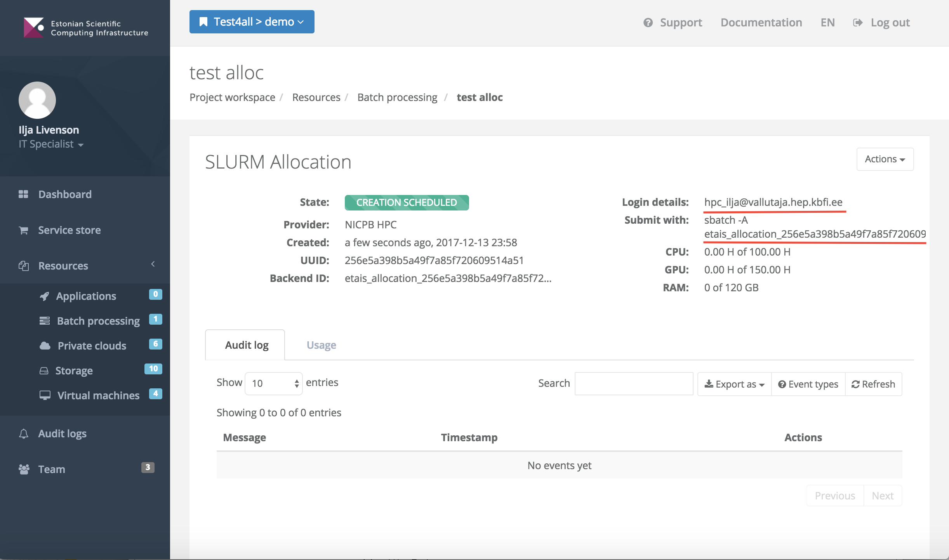Image resolution: width=949 pixels, height=560 pixels.
Task: Click the Virtual machines count badge 4
Action: (155, 393)
